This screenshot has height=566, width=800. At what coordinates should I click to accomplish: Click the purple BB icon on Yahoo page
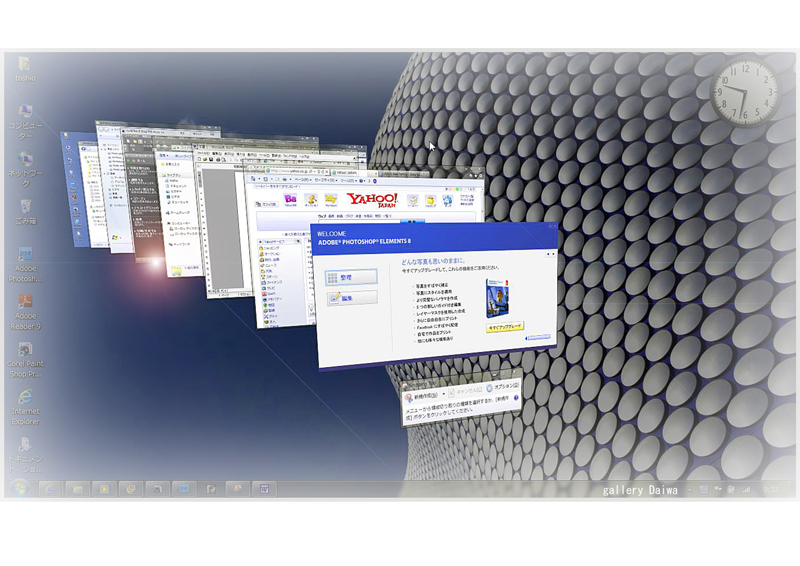(290, 200)
